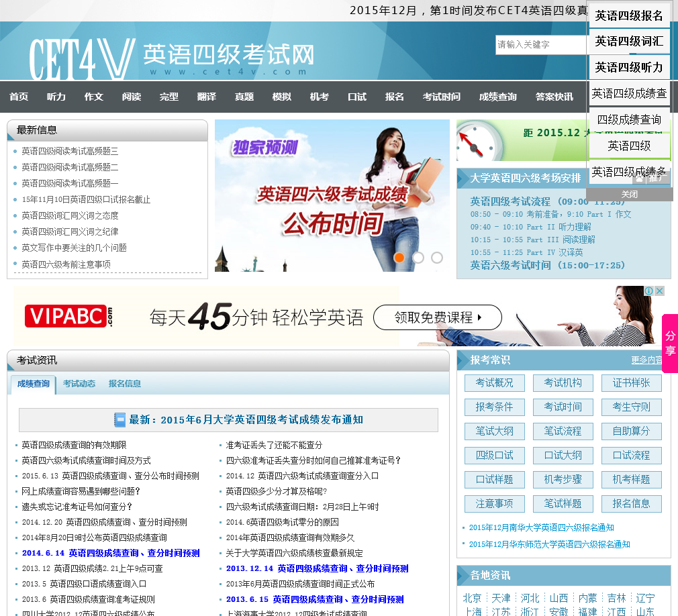Open 2014.6.14 英语四级成绩查询、查分时间预测 link
Image resolution: width=678 pixels, height=616 pixels.
click(111, 554)
